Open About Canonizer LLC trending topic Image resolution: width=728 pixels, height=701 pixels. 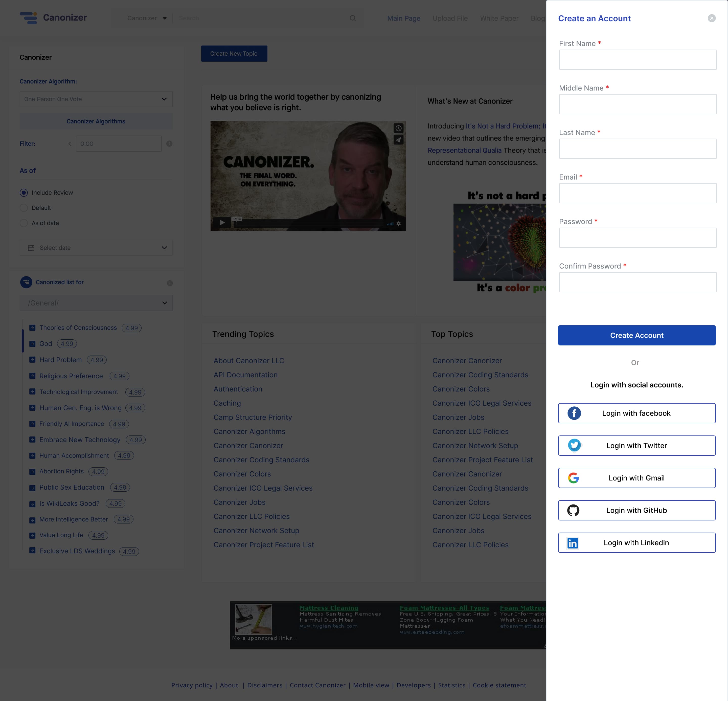(248, 360)
